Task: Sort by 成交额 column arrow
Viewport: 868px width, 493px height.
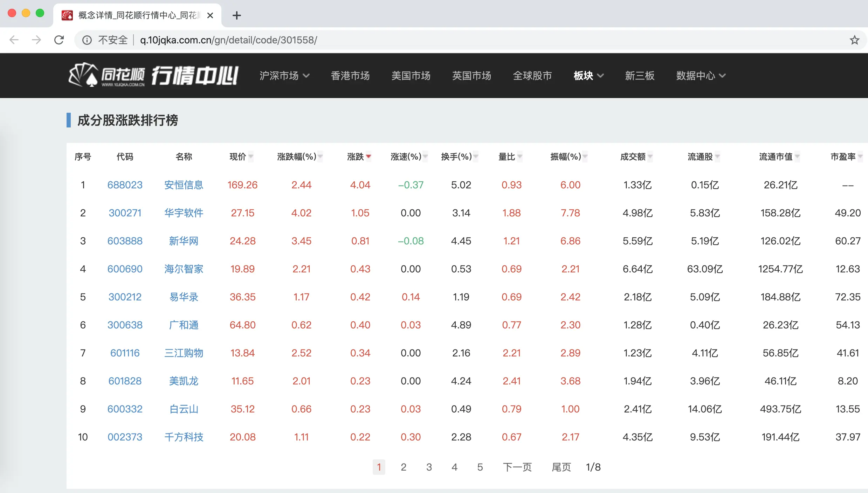Action: pos(651,157)
